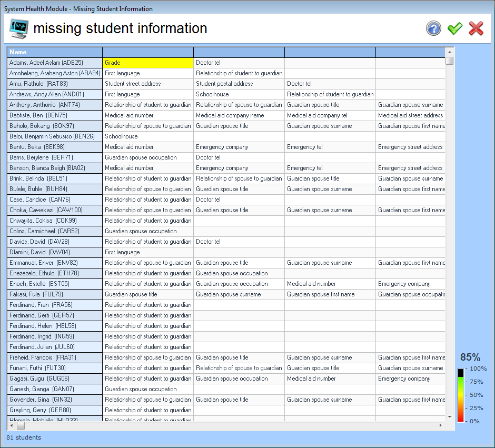Select student Ferdinand, Julian (JUL60)
Image resolution: width=495 pixels, height=448 pixels.
55,347
